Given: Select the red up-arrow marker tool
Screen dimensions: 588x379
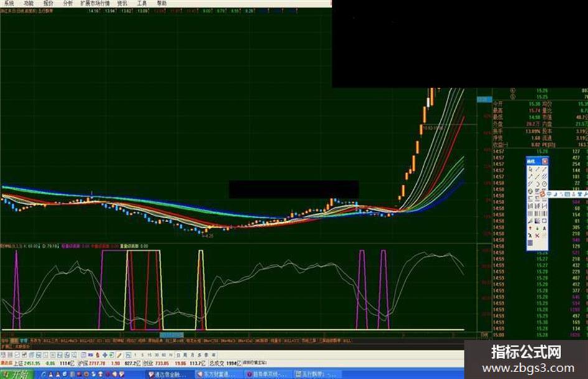Looking at the screenshot, I should 530,228.
